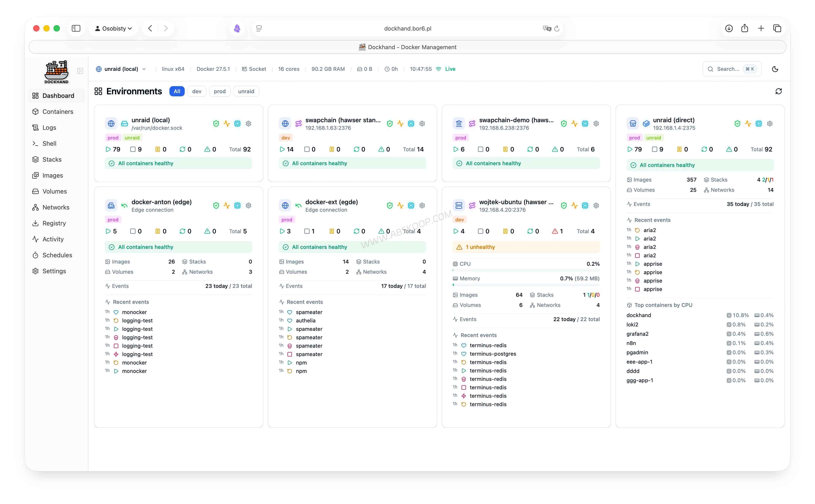This screenshot has height=504, width=815.
Task: Open settings gear on unraid (local) card
Action: [248, 124]
